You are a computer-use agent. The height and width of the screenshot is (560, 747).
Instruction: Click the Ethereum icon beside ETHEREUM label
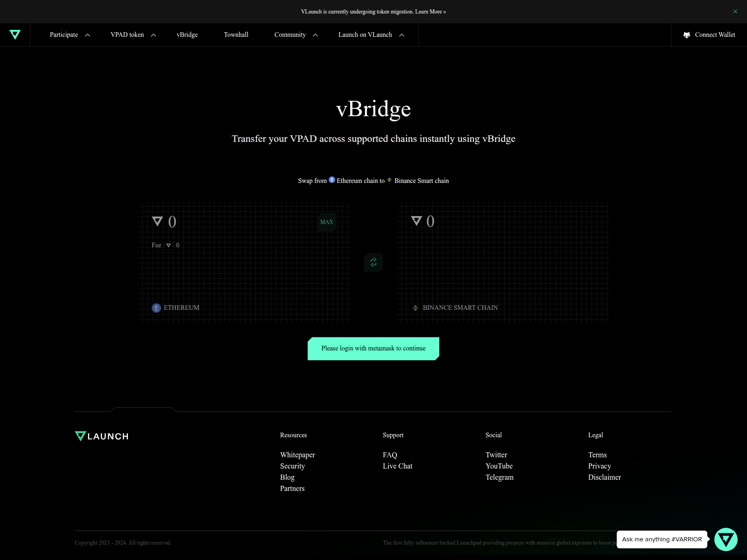coord(156,308)
